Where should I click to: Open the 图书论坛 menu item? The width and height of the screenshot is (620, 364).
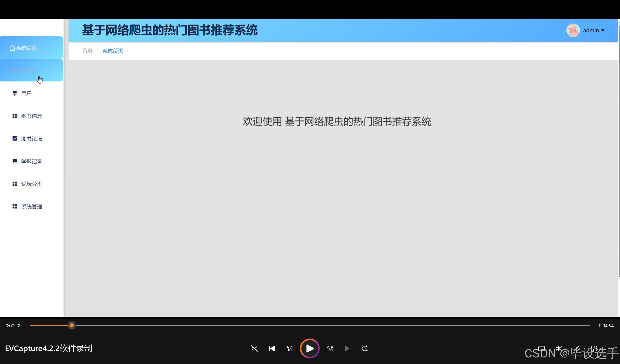coord(31,139)
